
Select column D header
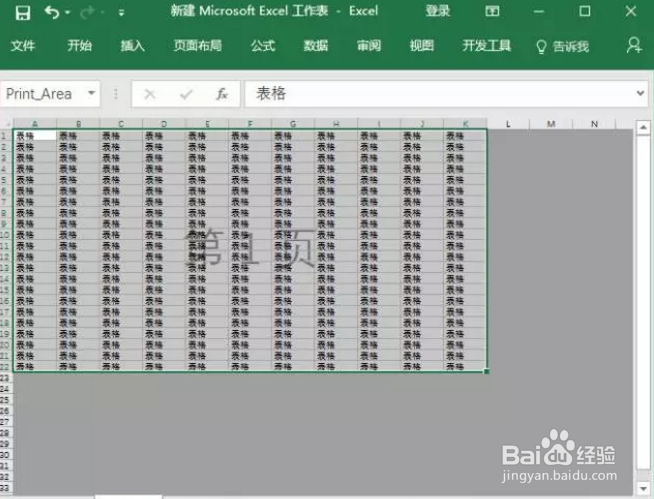click(164, 123)
